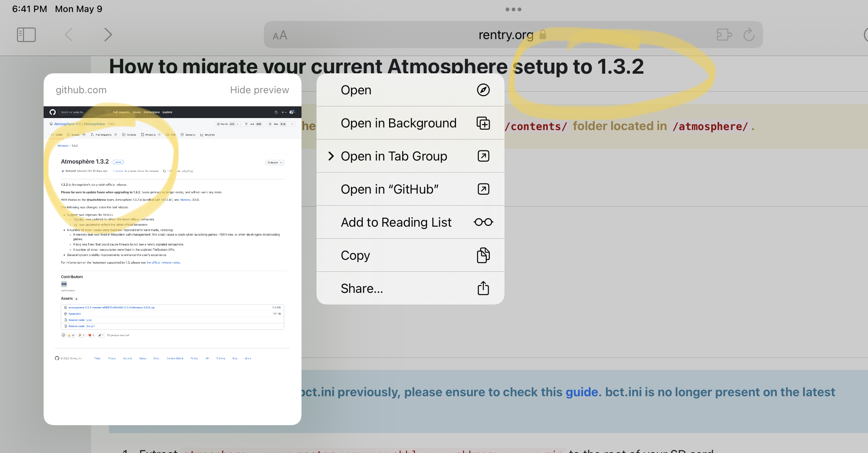868x453 pixels.
Task: Choose Open from the link menu
Action: click(411, 90)
